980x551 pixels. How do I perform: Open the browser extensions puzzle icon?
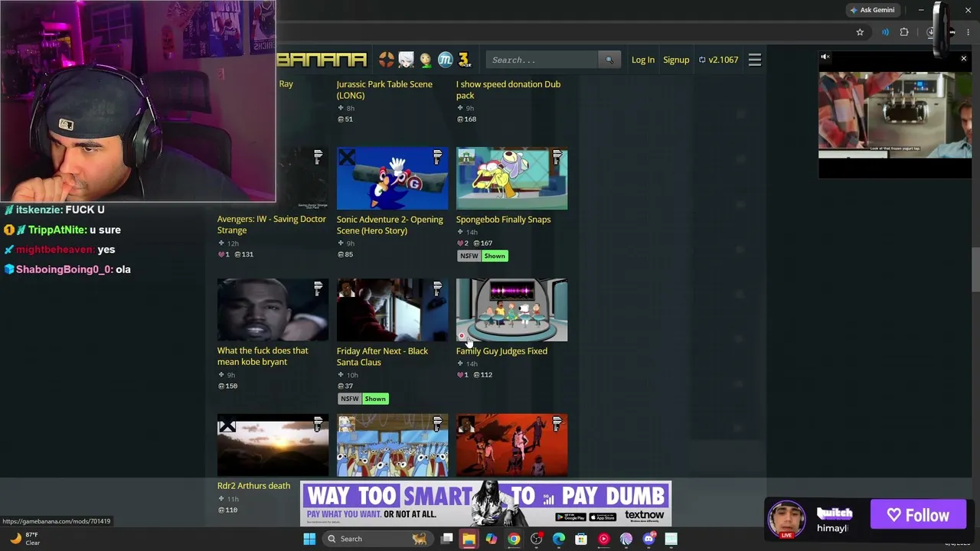(904, 32)
